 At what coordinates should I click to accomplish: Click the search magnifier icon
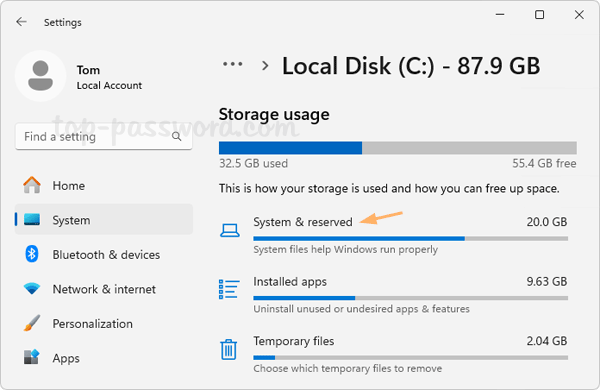click(x=176, y=136)
